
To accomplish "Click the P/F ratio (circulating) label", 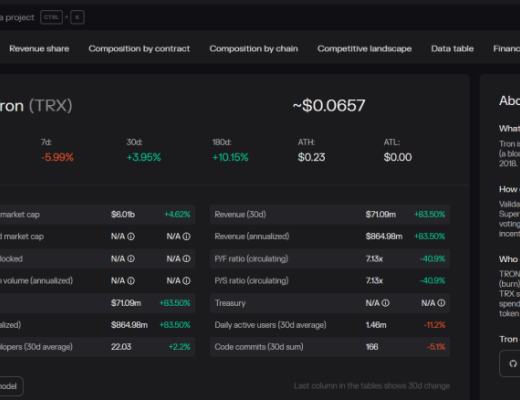I will (251, 259).
